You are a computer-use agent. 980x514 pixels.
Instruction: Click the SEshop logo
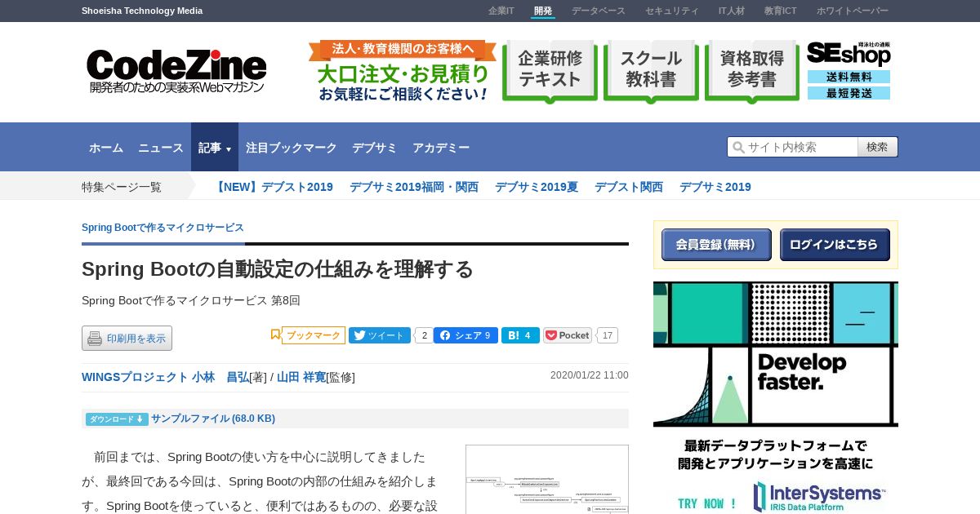[849, 54]
